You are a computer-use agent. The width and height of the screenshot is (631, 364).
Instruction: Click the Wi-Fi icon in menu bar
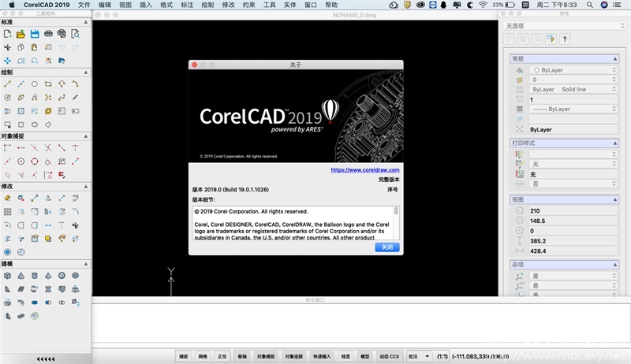click(x=483, y=5)
